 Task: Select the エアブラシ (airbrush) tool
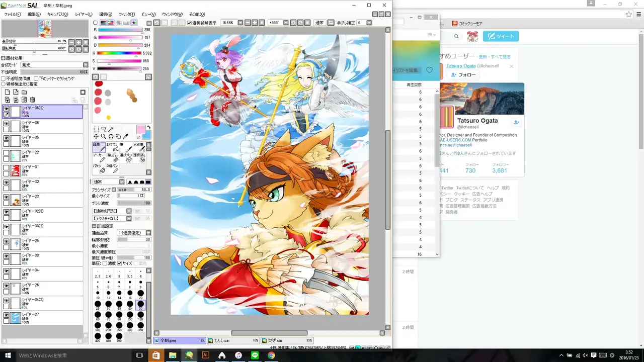115,147
